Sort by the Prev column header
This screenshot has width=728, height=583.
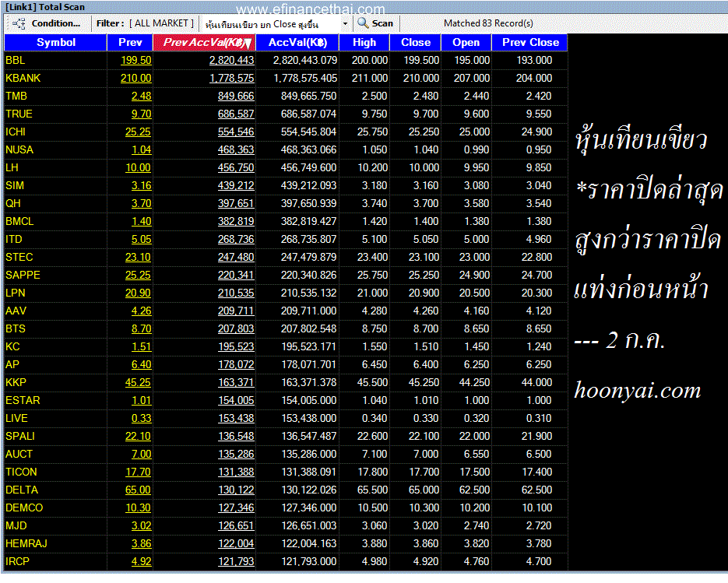[x=130, y=42]
